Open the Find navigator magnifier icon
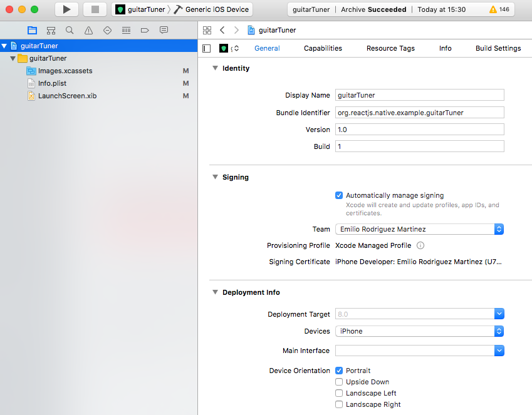This screenshot has height=415, width=532. click(70, 31)
